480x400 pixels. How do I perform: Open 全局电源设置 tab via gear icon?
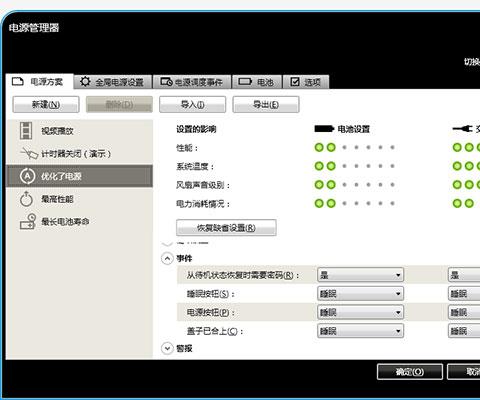tap(85, 81)
